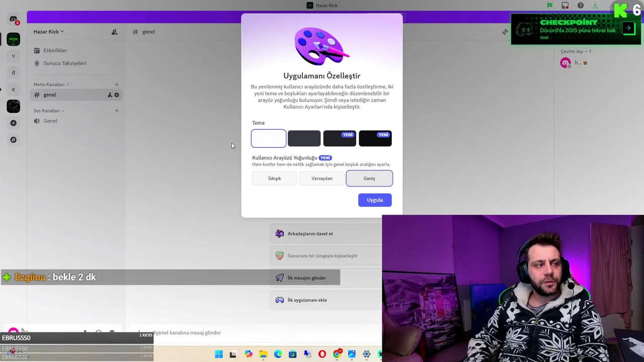Choose the light theme swatch
Screen dimensions: 644x362
[x=269, y=138]
